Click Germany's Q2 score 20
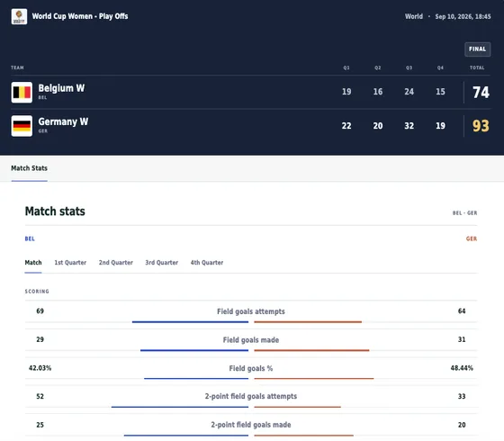Viewport: 504px width, 441px height. (378, 126)
